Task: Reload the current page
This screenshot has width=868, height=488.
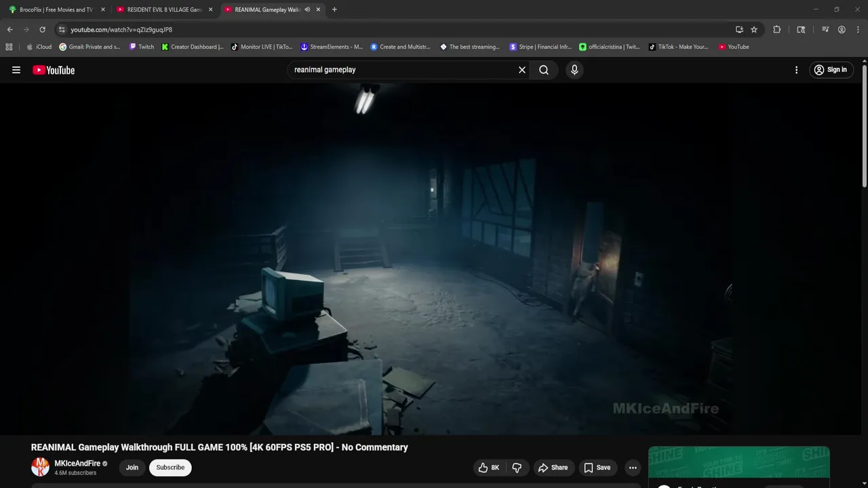Action: (42, 30)
